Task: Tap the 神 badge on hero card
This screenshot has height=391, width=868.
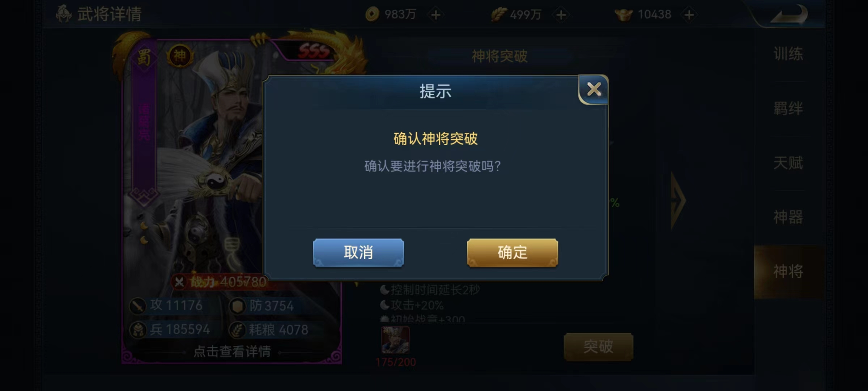Action: click(180, 56)
